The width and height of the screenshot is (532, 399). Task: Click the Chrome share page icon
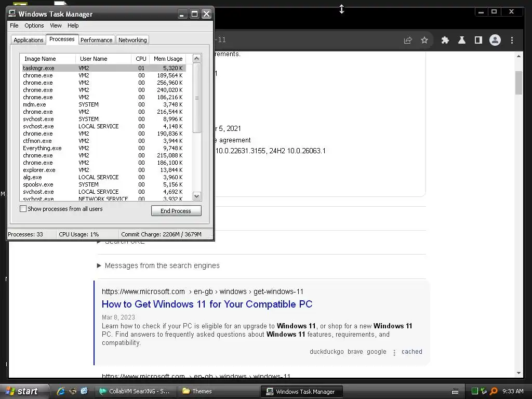[408, 41]
